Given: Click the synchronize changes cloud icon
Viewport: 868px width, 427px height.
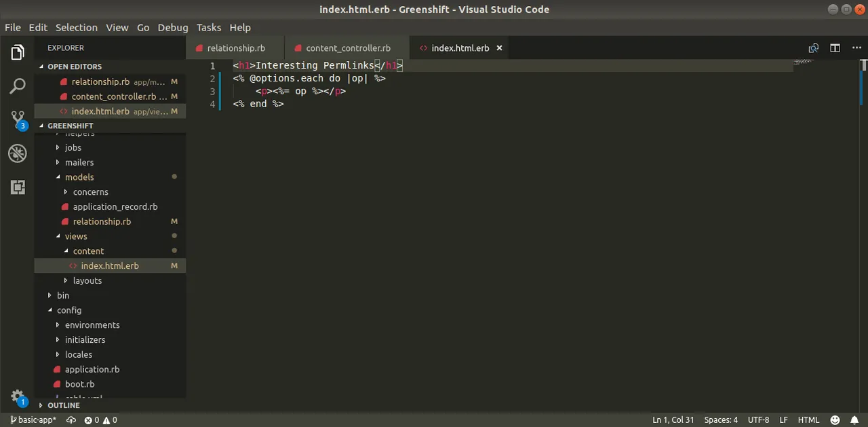Looking at the screenshot, I should pos(71,420).
